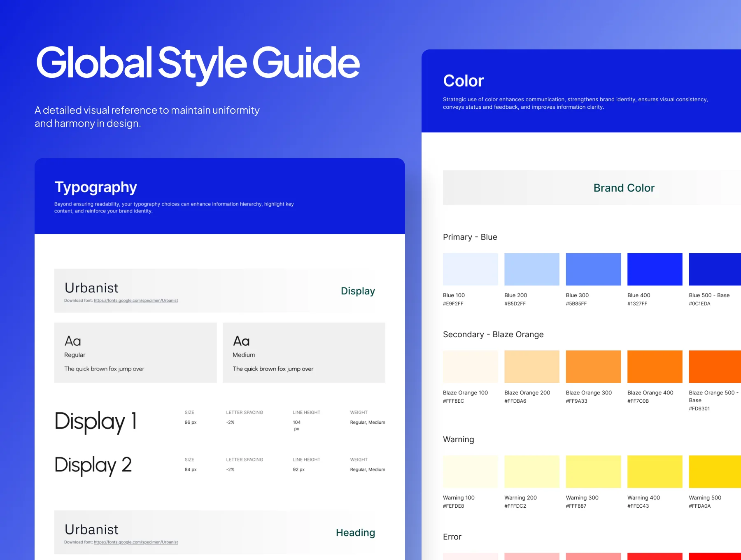Click the Display 2 type sample
Viewport: 741px width, 560px height.
[x=93, y=465]
